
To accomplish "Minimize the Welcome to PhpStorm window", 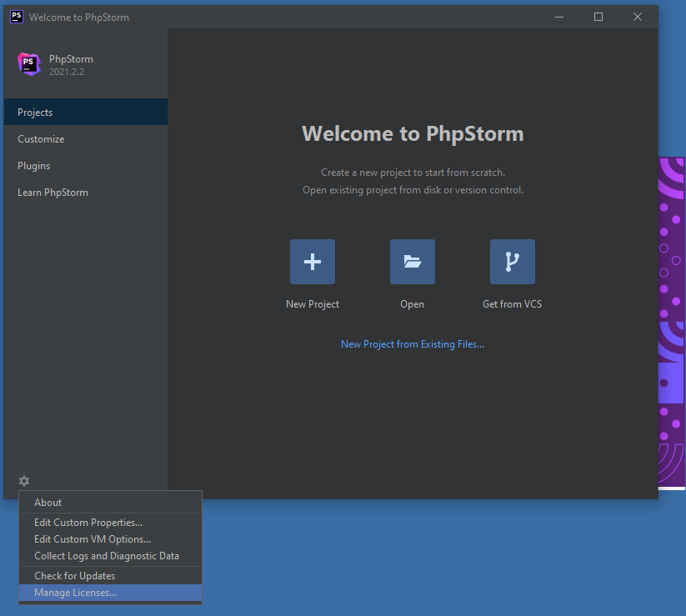I will pos(559,17).
